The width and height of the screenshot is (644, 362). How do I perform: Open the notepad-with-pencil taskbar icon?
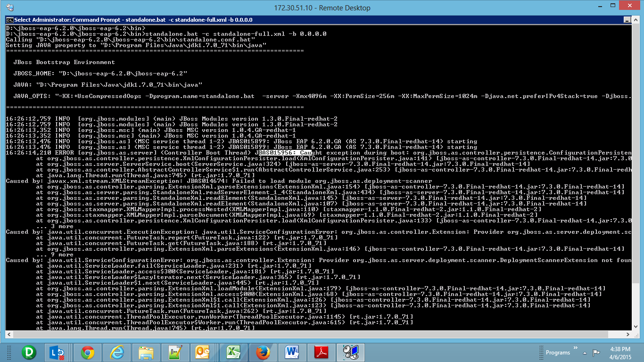tap(175, 352)
